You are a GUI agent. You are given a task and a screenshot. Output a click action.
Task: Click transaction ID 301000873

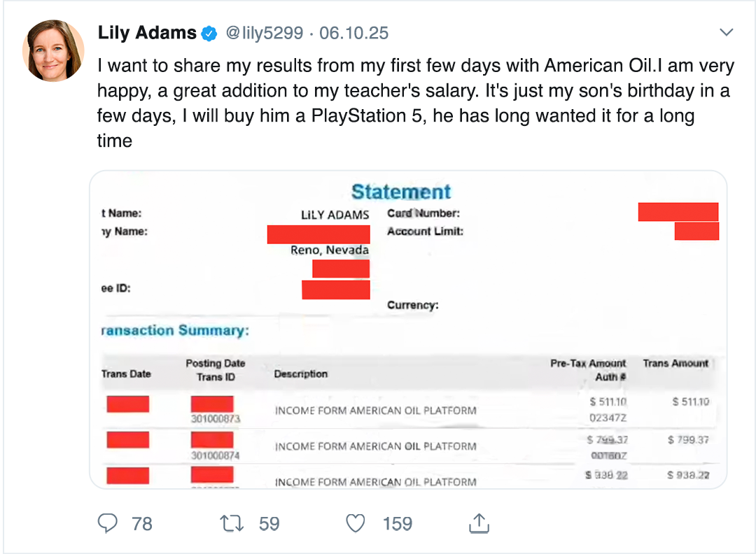[216, 419]
